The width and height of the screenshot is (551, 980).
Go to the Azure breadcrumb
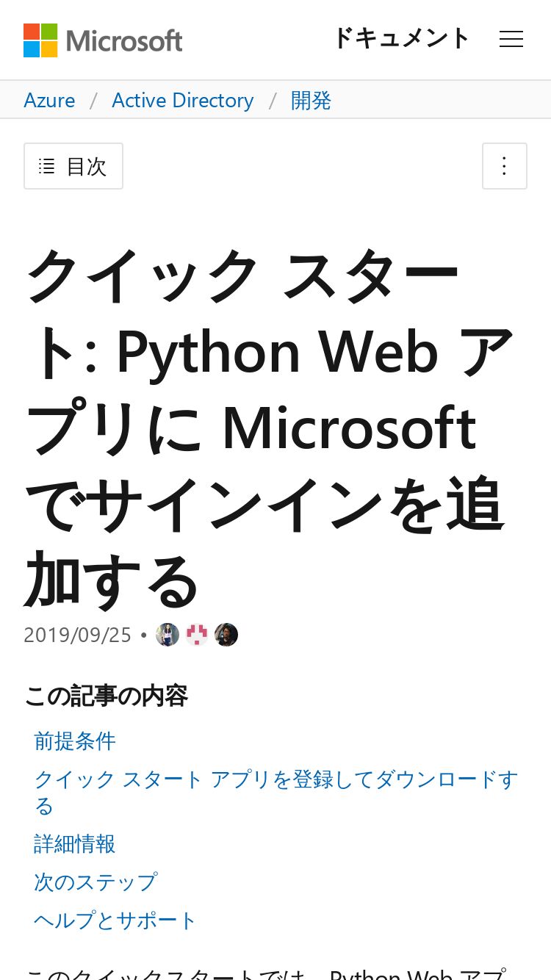point(49,100)
